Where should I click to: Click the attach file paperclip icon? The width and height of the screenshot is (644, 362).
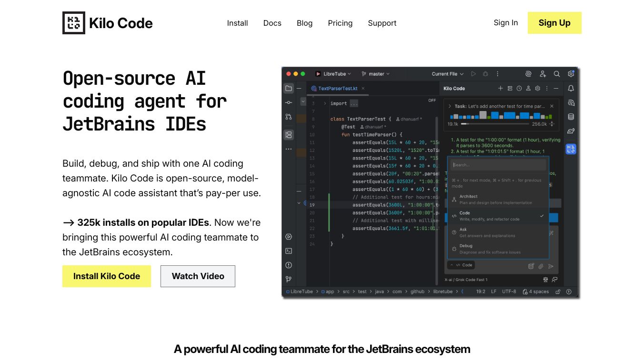click(541, 266)
